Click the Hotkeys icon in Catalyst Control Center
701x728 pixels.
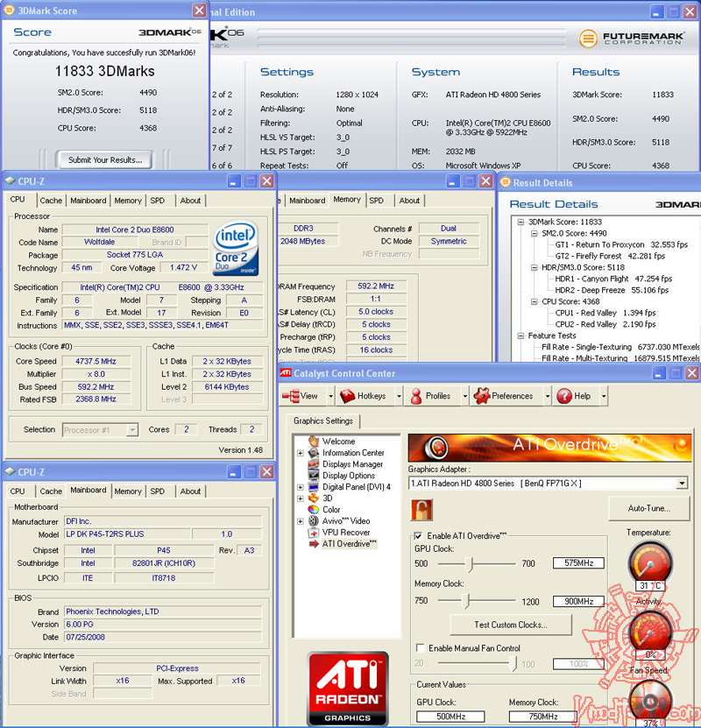(347, 396)
